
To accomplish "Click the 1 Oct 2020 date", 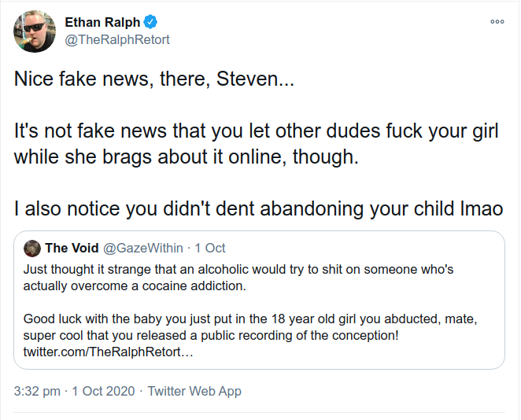I will pyautogui.click(x=103, y=391).
